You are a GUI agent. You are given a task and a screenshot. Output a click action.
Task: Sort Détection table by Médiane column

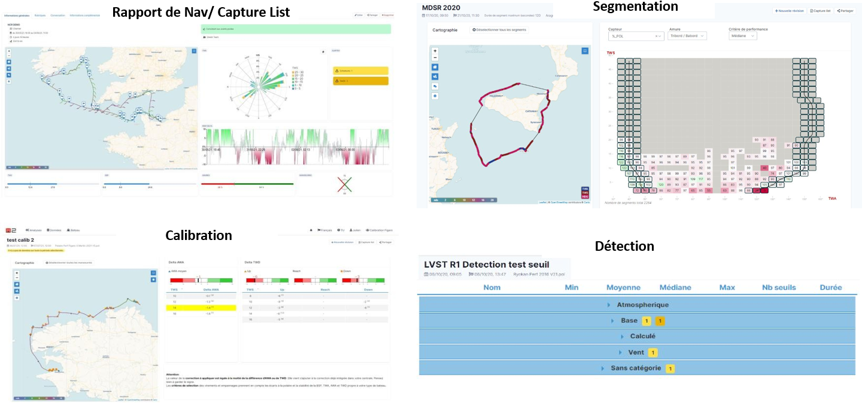[x=675, y=287]
